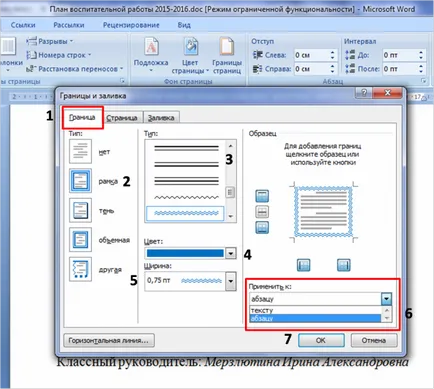The width and height of the screenshot is (434, 389).
Task: Click the Справа indent input field
Action: pyautogui.click(x=311, y=69)
